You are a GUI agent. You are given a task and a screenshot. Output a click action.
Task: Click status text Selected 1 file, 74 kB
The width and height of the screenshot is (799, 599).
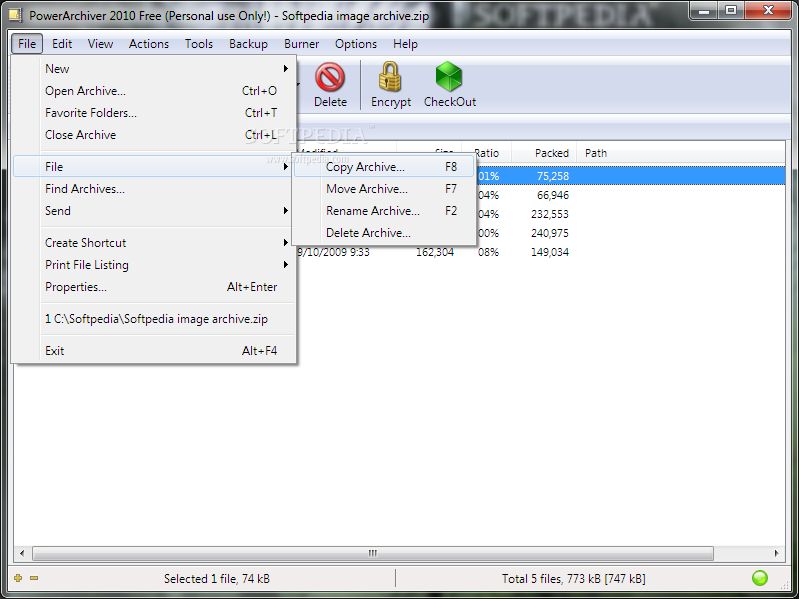pos(217,578)
